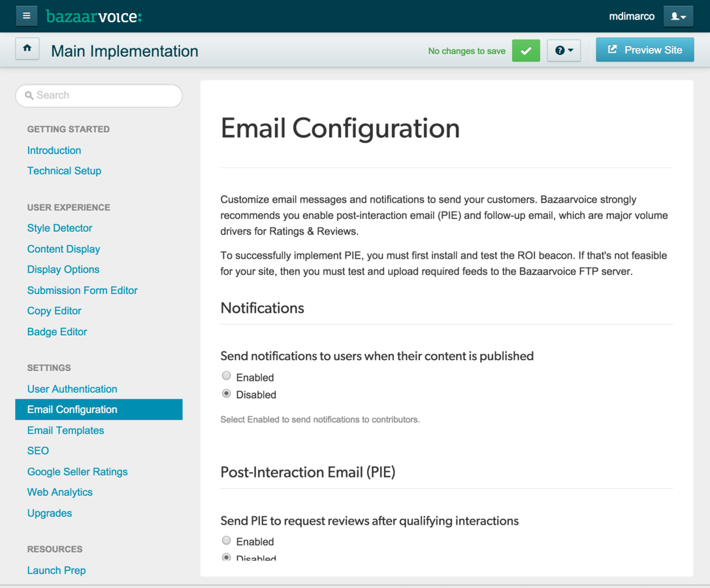
Task: Open Content Display settings
Action: pos(64,249)
